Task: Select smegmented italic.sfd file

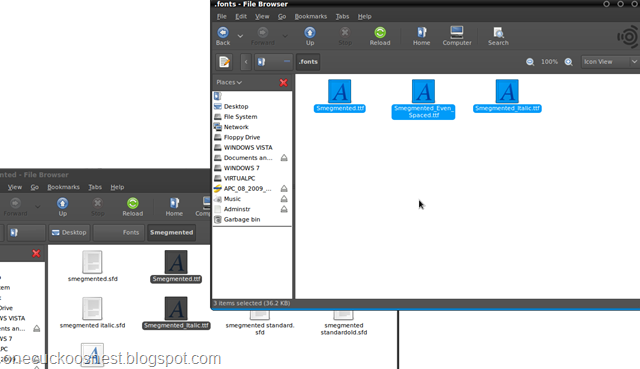Action: click(x=93, y=313)
